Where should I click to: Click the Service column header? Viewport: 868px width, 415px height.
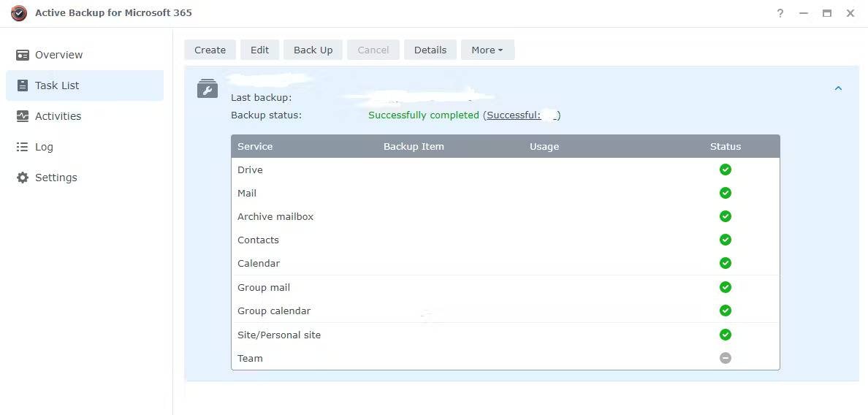coord(255,147)
